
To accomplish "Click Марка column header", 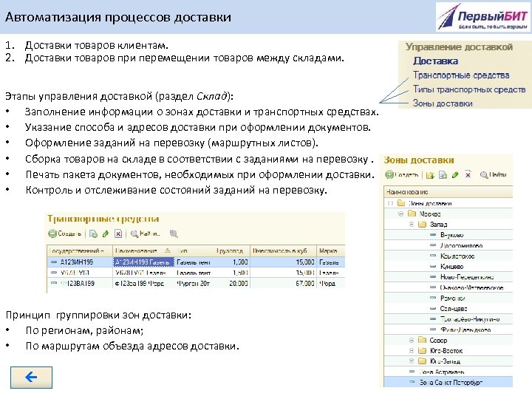I will [330, 251].
